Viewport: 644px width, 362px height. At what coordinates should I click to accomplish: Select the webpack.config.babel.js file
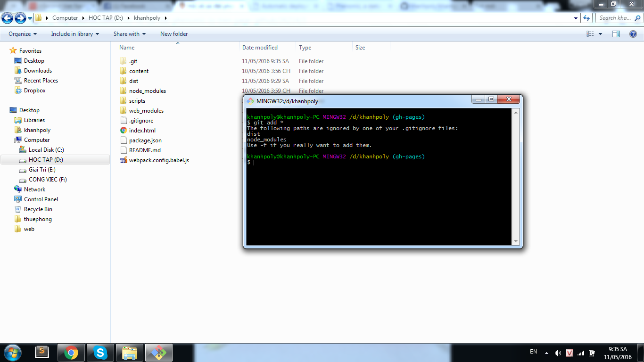[x=159, y=160]
